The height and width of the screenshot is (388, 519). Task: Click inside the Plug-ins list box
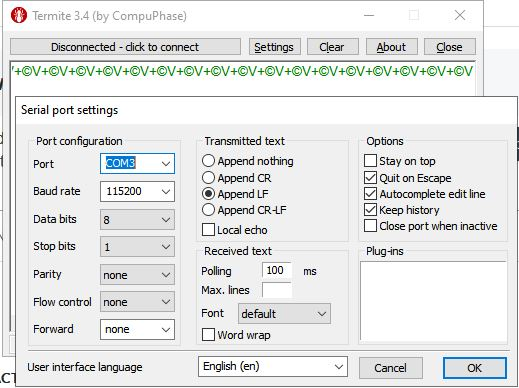(x=433, y=302)
